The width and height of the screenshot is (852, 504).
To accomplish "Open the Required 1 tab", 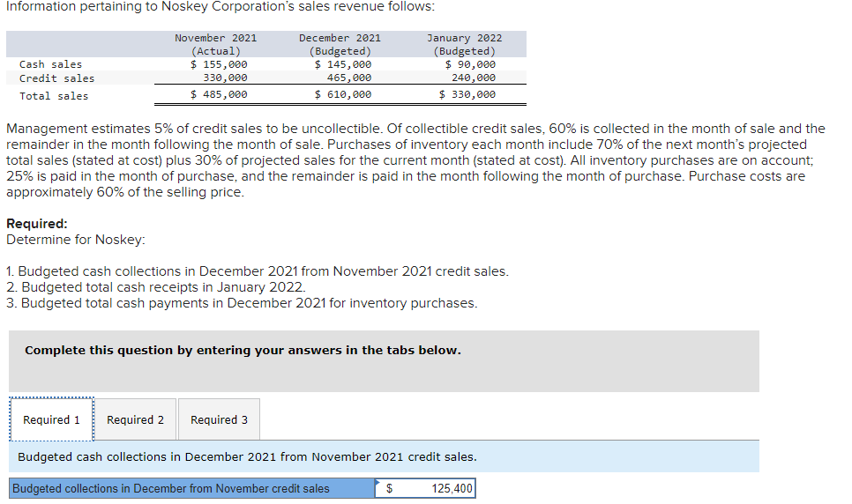I will [51, 419].
